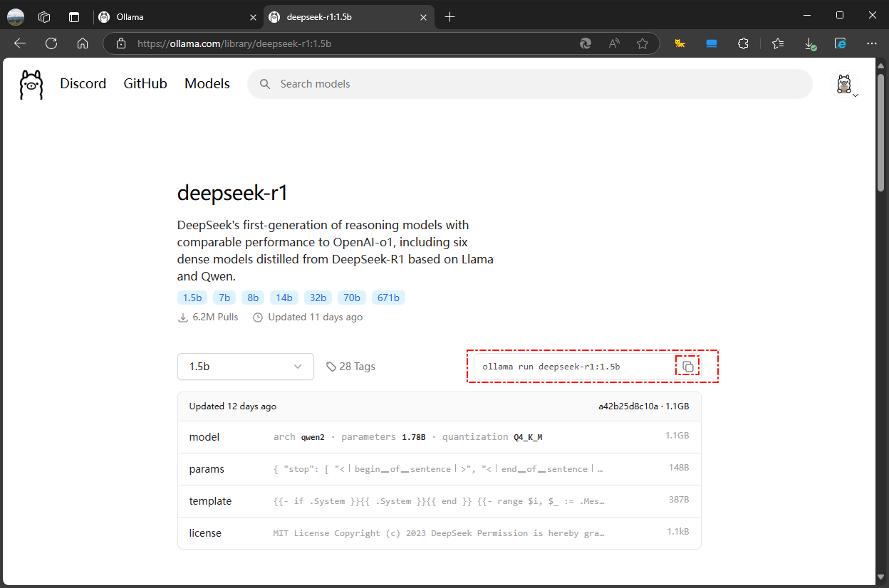Open a new tab
The width and height of the screenshot is (889, 588).
449,16
